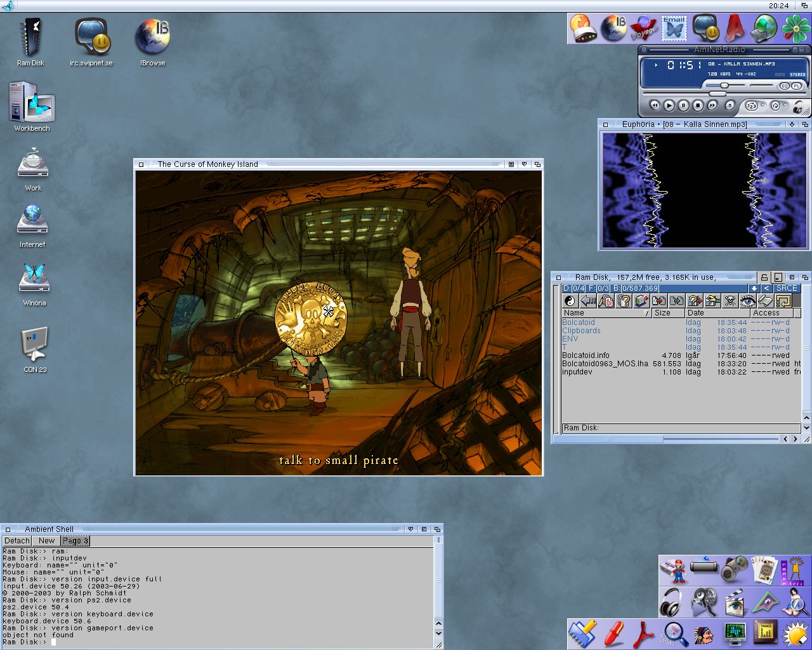Image resolution: width=812 pixels, height=650 pixels.
Task: Click Monkey Island window title down-arrow gadget
Action: 524,164
